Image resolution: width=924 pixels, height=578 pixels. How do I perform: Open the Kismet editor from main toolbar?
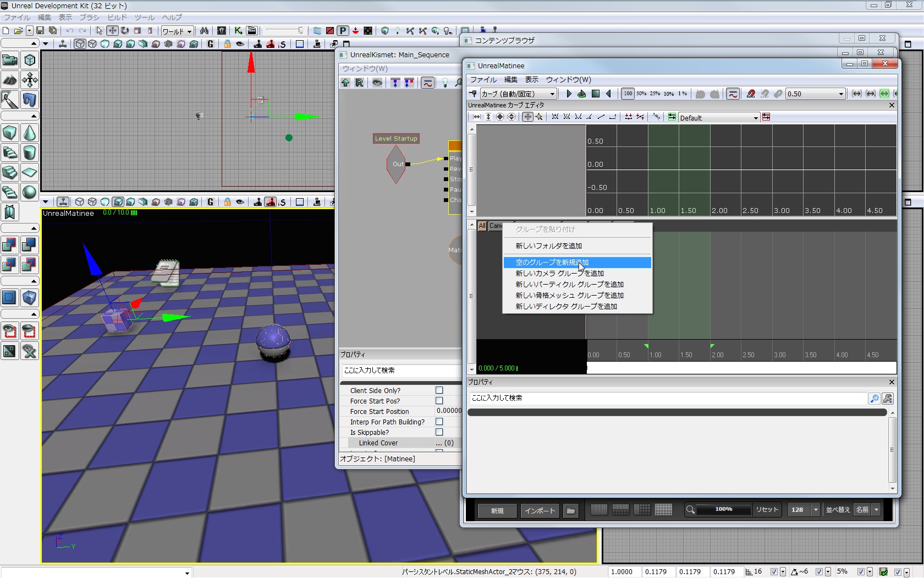pyautogui.click(x=238, y=31)
